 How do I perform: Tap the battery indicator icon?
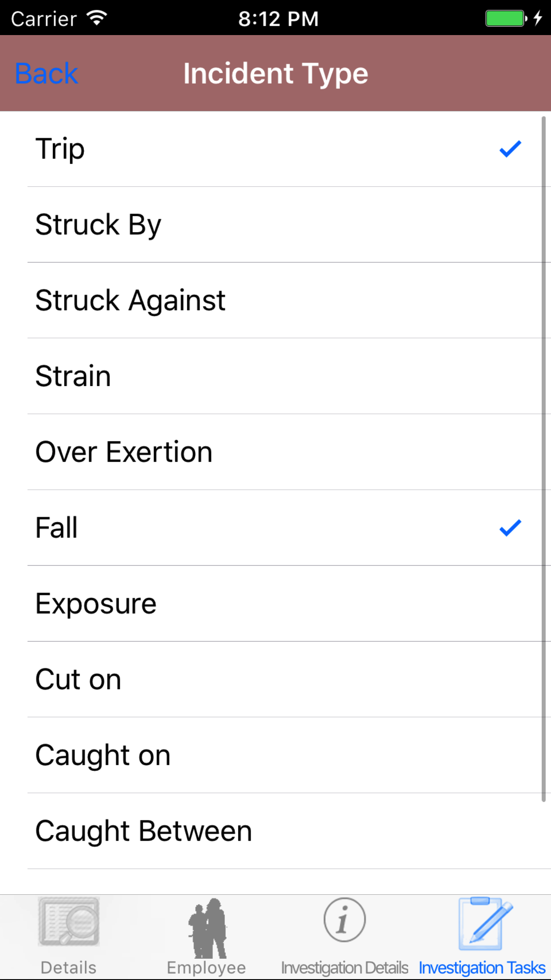coord(506,19)
